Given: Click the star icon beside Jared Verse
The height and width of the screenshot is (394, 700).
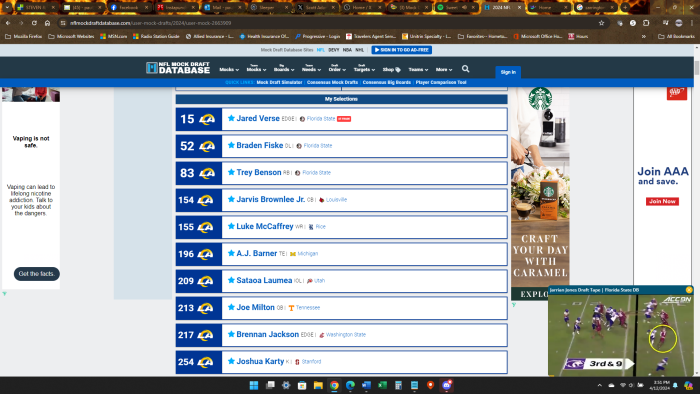Looking at the screenshot, I should pyautogui.click(x=231, y=118).
